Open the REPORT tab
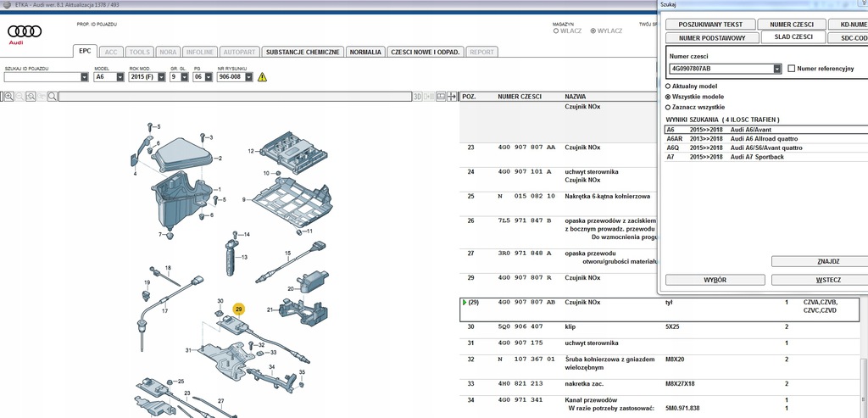Screen dimensions: 868x418 [x=481, y=52]
